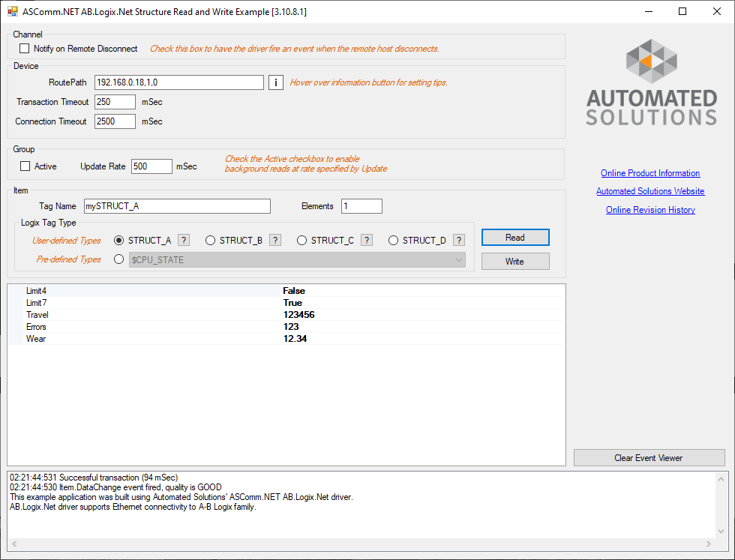
Task: Click the question mark beside STRUCT_D
Action: pos(458,240)
